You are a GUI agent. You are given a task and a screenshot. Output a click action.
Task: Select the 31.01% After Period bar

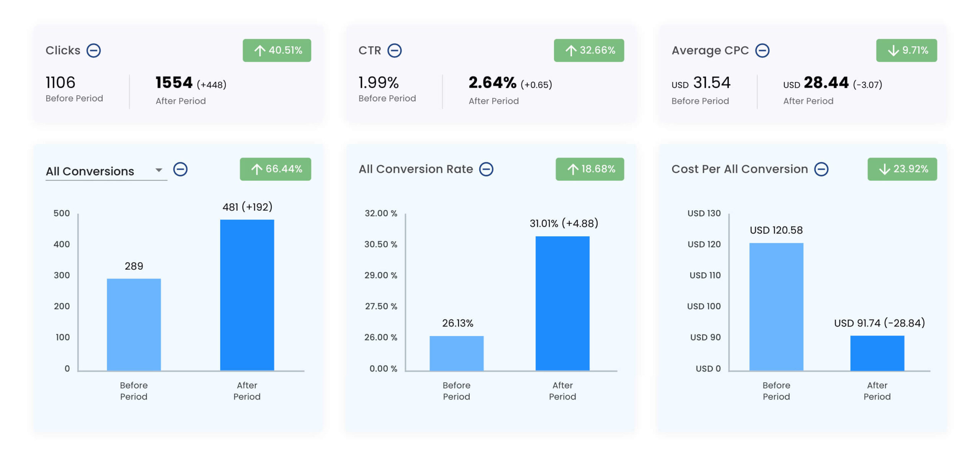562,303
